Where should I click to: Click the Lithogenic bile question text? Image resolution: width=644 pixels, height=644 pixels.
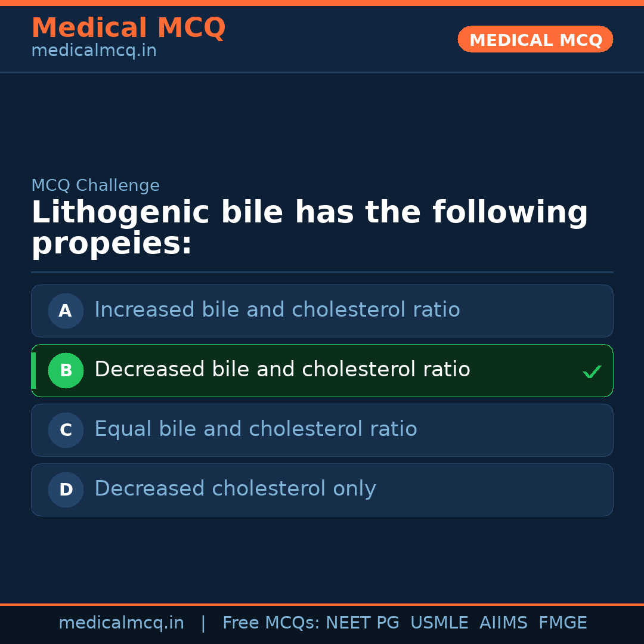[x=309, y=228]
